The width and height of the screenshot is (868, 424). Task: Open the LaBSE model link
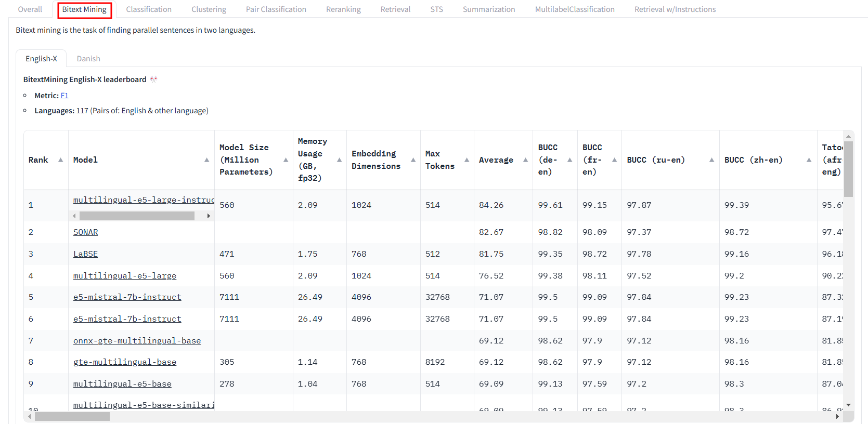coord(85,254)
